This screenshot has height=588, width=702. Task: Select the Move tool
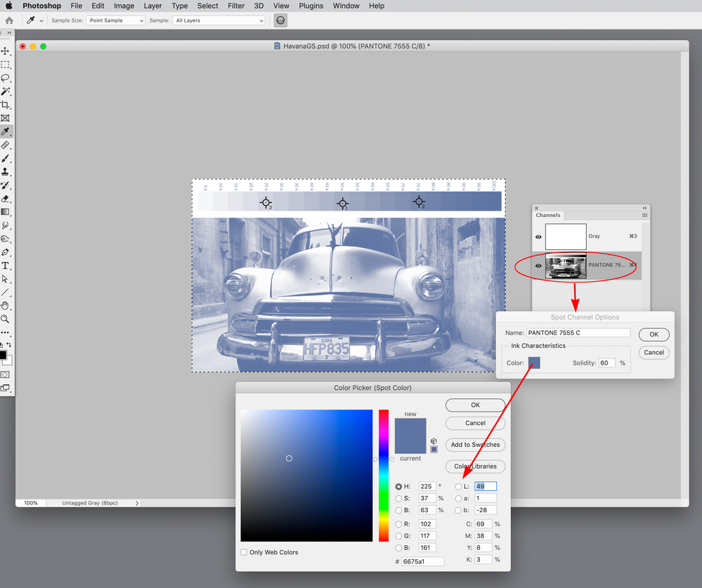point(6,51)
